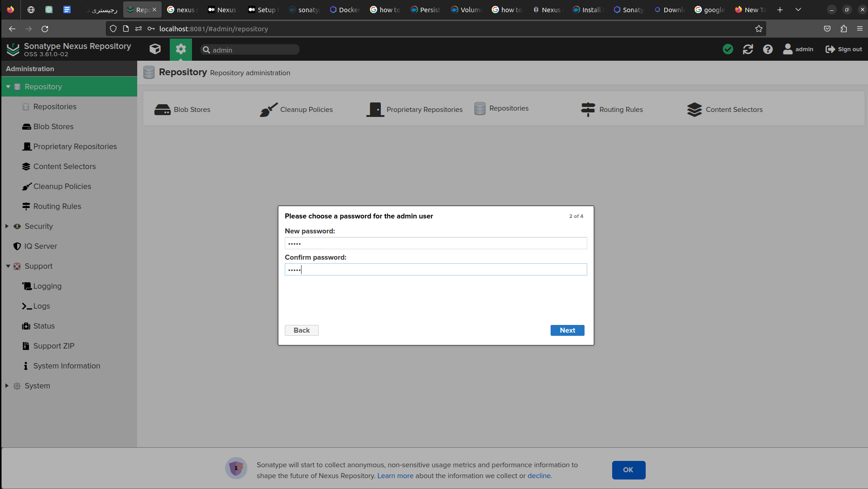Open the Content Selectors layers icon
The height and width of the screenshot is (489, 868).
[x=694, y=110]
